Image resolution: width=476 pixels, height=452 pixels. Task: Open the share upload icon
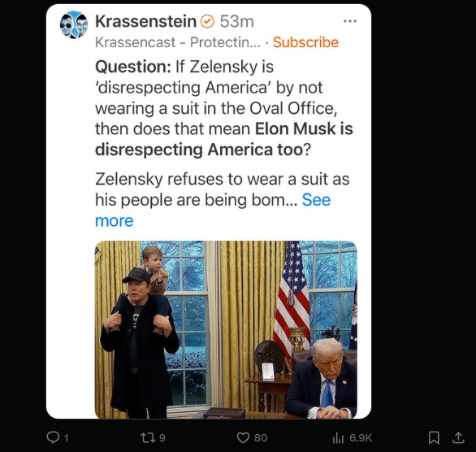458,437
